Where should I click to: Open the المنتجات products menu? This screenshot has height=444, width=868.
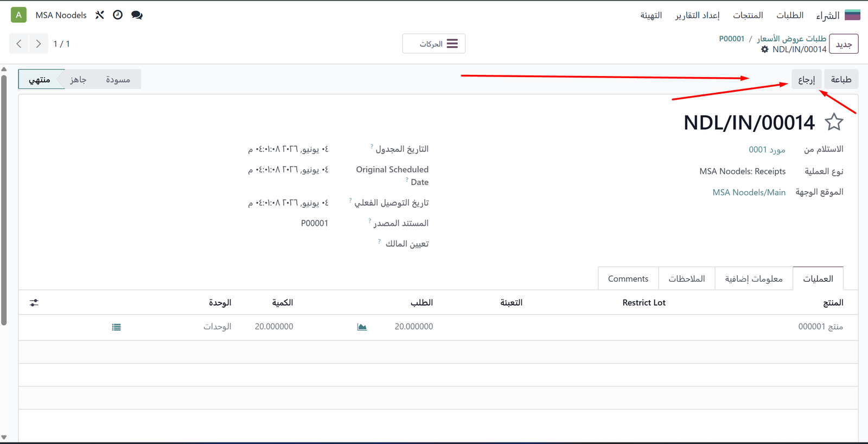(748, 15)
